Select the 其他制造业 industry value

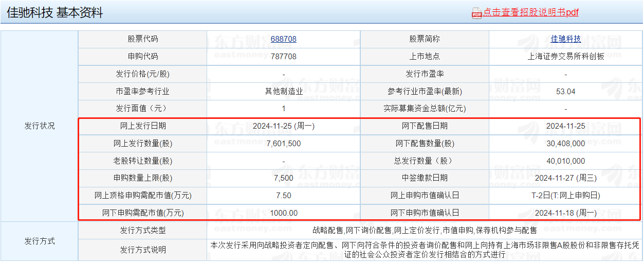pos(284,92)
